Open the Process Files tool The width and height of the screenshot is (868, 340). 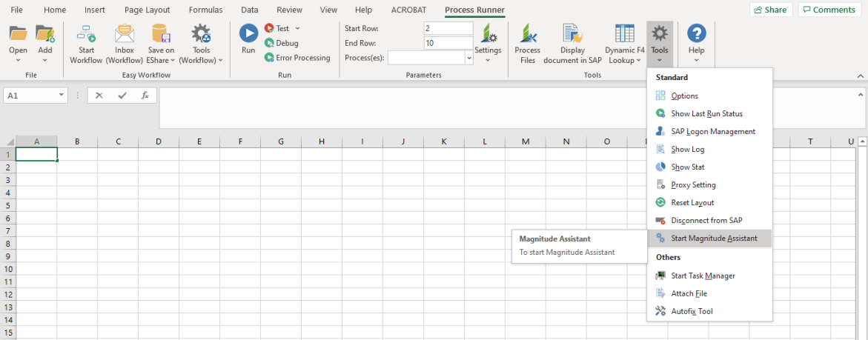[x=528, y=44]
